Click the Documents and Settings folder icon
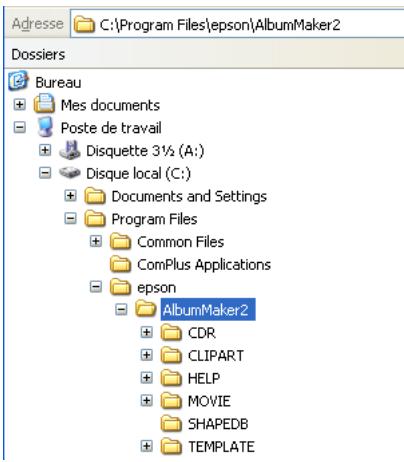 [95, 196]
